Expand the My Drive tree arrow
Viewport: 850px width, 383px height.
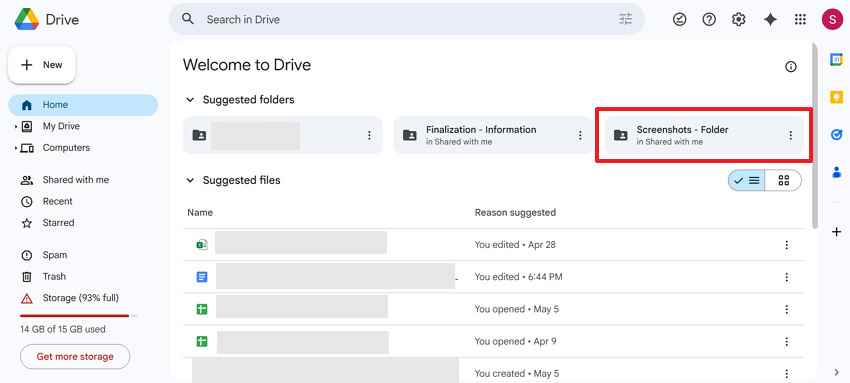[x=16, y=126]
